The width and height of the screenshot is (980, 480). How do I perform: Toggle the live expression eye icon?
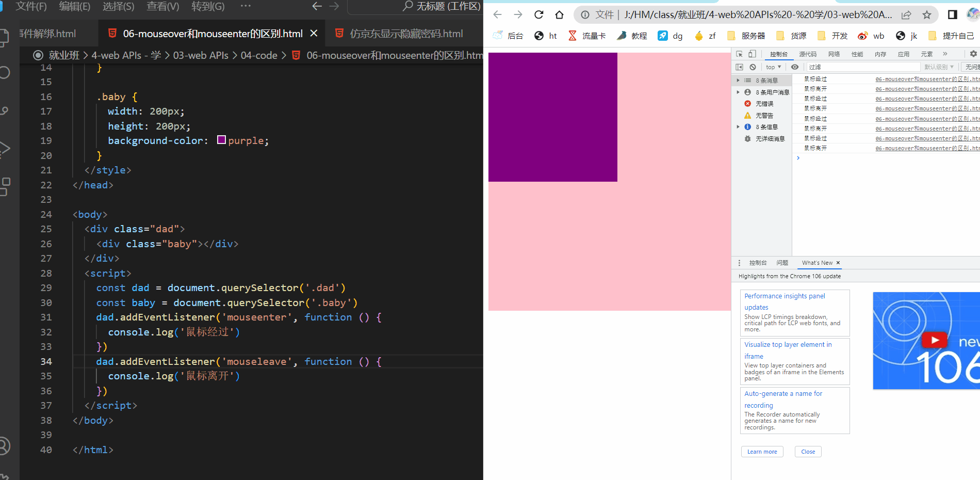pyautogui.click(x=795, y=67)
